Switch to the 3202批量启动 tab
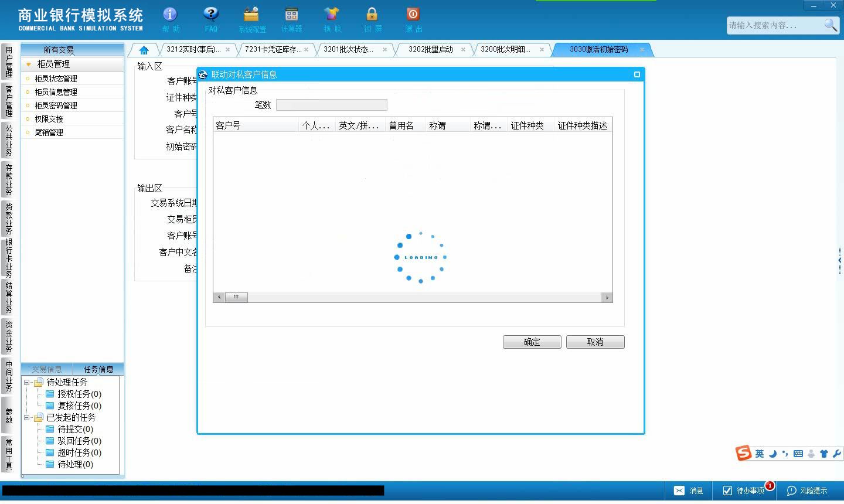This screenshot has height=504, width=844. pyautogui.click(x=431, y=49)
